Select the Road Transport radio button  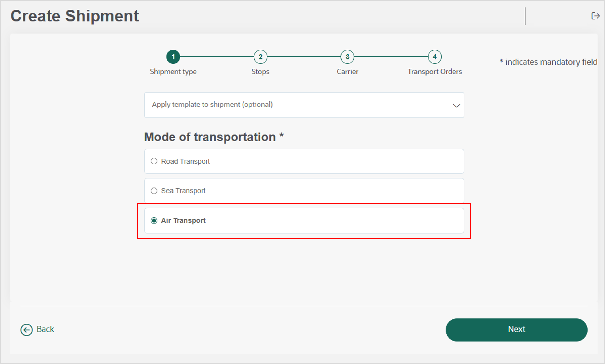pyautogui.click(x=154, y=161)
